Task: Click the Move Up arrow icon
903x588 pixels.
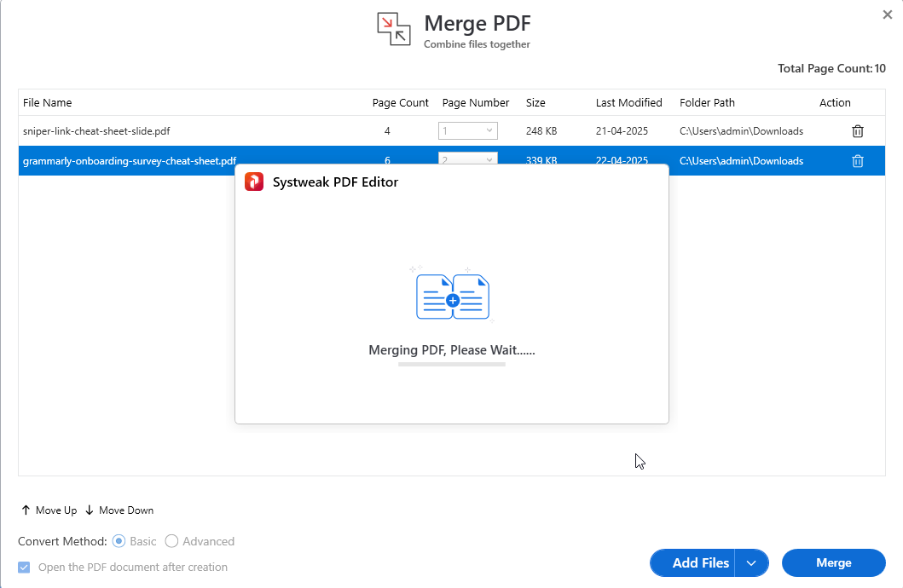Action: [26, 510]
